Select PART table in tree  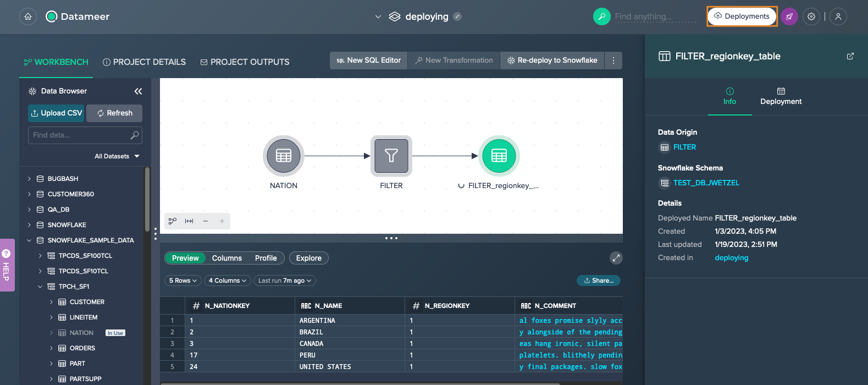78,364
